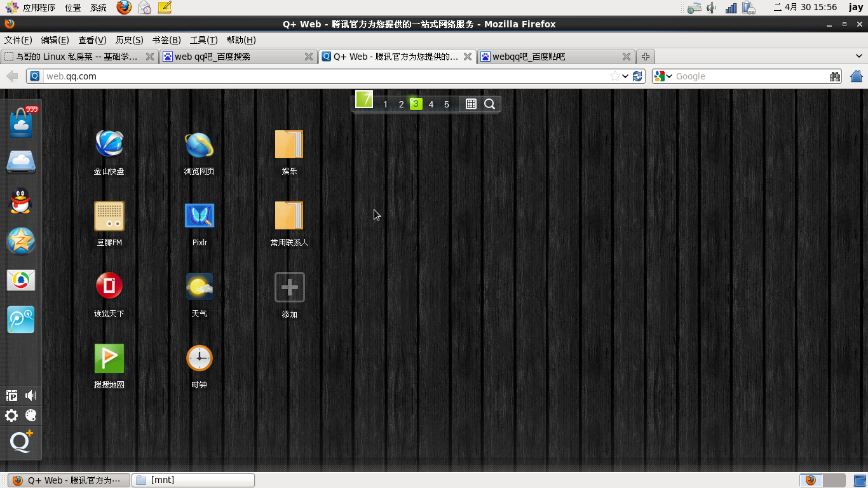Switch to Q+ desktop 2
Image resolution: width=868 pixels, height=488 pixels.
point(401,104)
